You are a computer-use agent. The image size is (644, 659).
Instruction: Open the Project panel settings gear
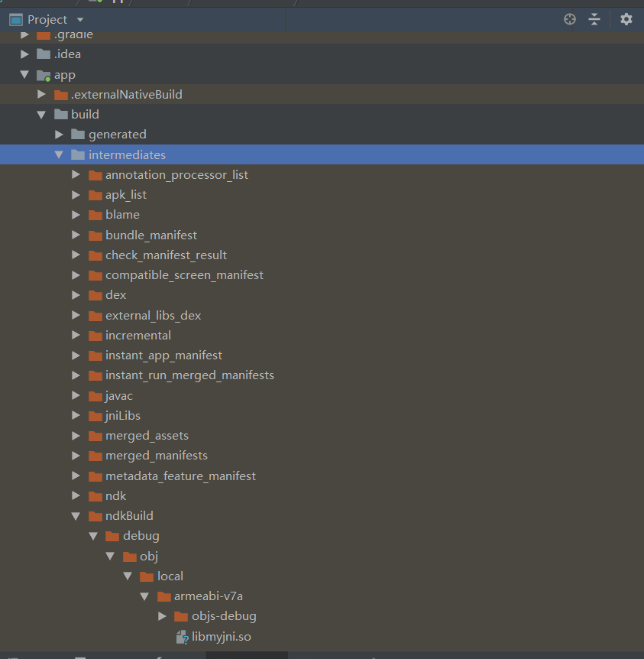[626, 19]
